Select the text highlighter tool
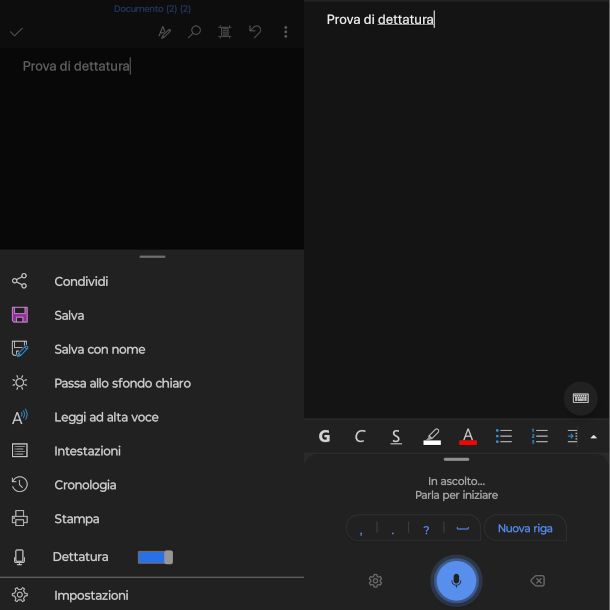This screenshot has width=610, height=610. coord(432,436)
